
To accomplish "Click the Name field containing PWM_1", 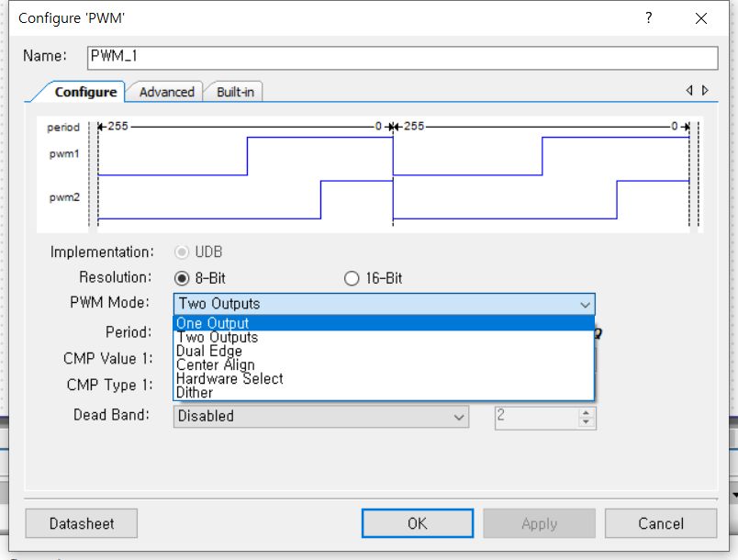I will (402, 58).
